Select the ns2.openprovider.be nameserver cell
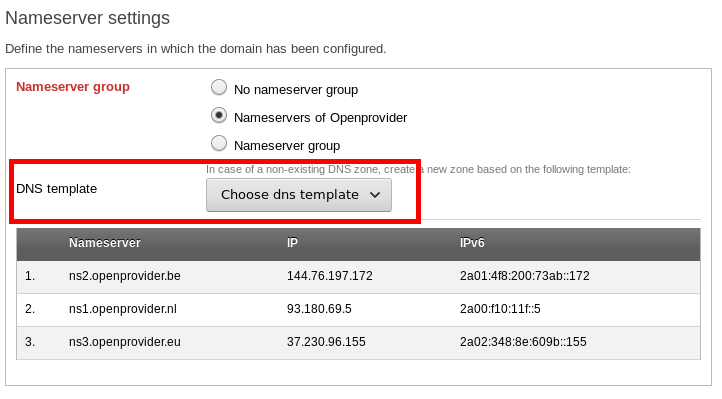Image resolution: width=722 pixels, height=399 pixels. coord(125,276)
